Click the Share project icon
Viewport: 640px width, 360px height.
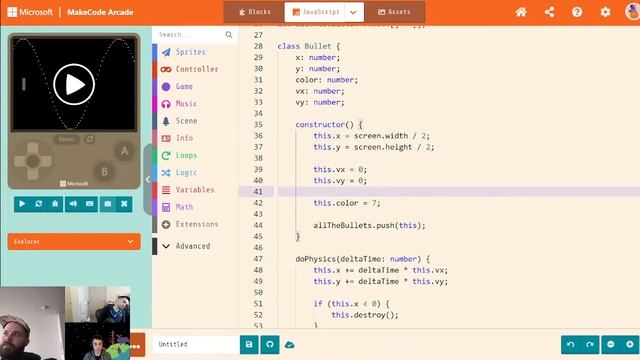click(549, 12)
